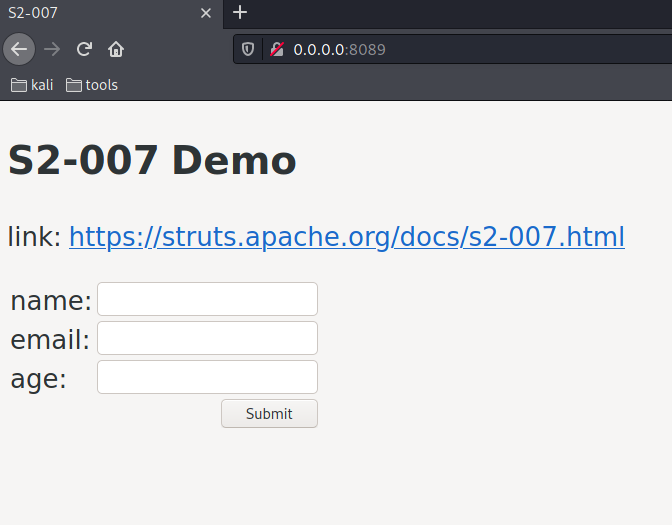Show connection info via insecure padlock icon

coord(277,49)
